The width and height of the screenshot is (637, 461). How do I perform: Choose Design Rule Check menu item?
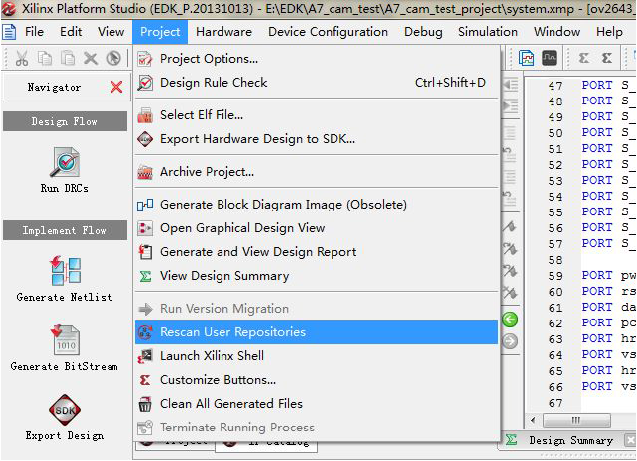point(213,83)
